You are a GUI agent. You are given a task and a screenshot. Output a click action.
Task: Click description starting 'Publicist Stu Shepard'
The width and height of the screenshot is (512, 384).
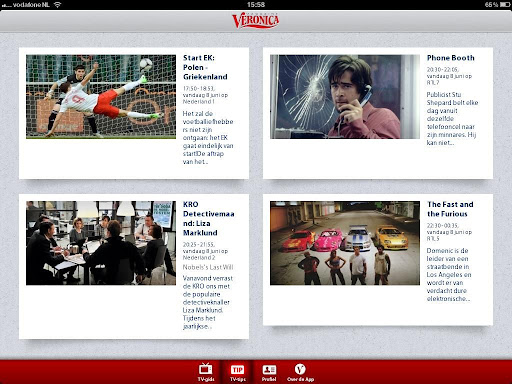click(452, 119)
